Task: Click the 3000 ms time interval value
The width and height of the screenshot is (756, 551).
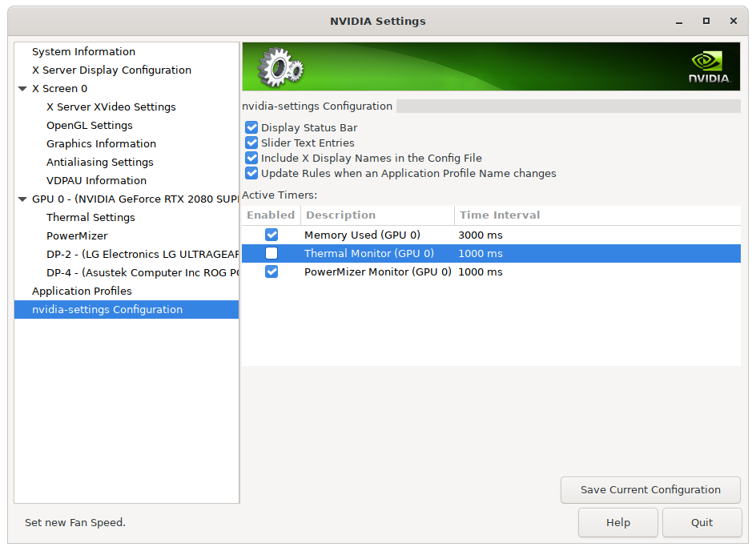Action: pyautogui.click(x=481, y=235)
